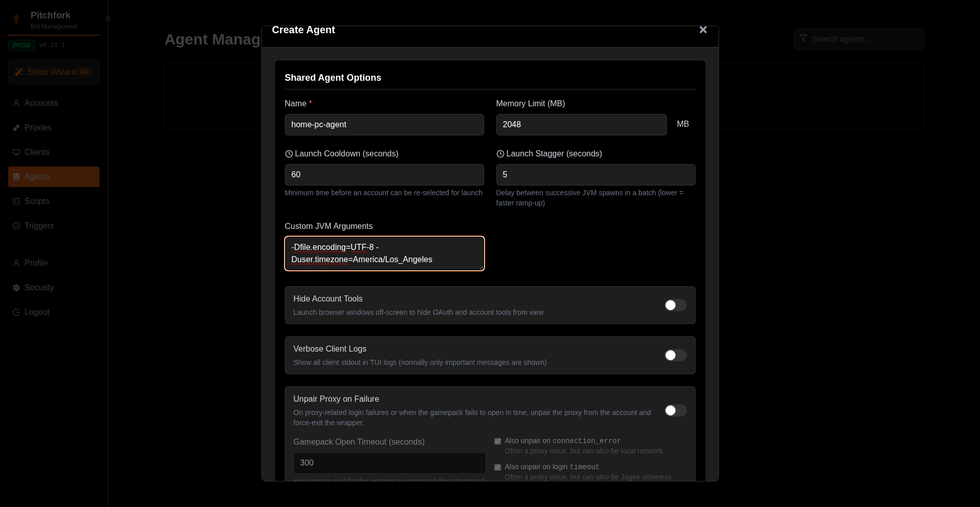Click the Setup Wizard 0/4 progress badge
This screenshot has height=507, width=980.
coord(84,72)
